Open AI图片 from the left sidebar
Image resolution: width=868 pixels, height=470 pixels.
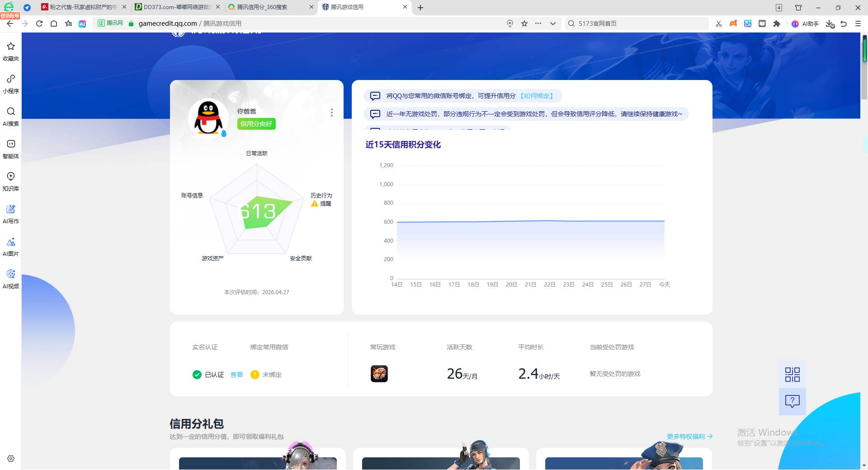(x=10, y=245)
